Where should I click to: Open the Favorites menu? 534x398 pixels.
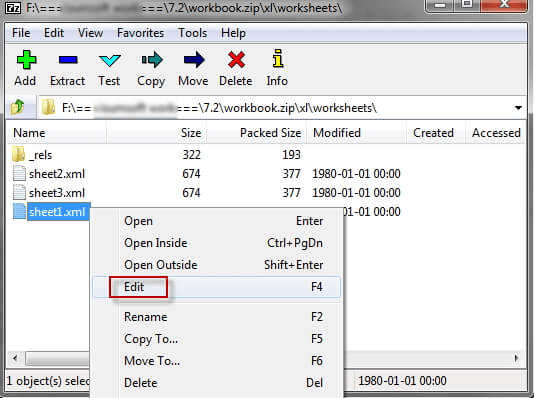tap(140, 33)
